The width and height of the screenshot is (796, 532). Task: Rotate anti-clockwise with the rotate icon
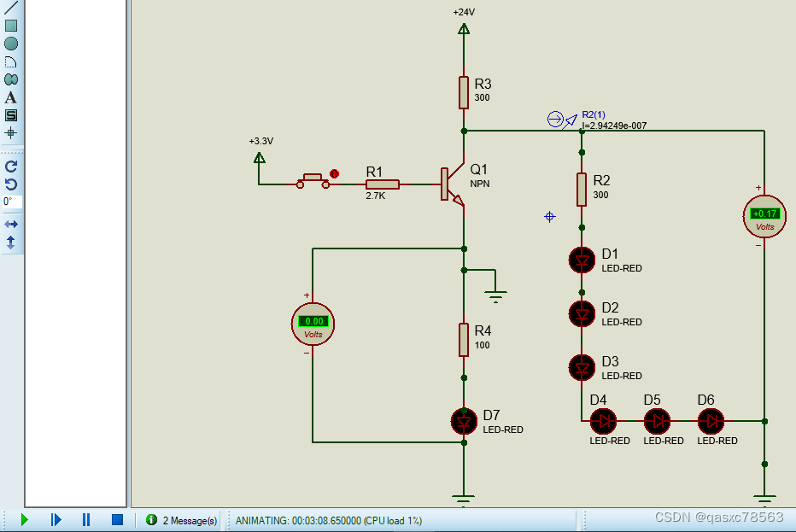point(11,184)
